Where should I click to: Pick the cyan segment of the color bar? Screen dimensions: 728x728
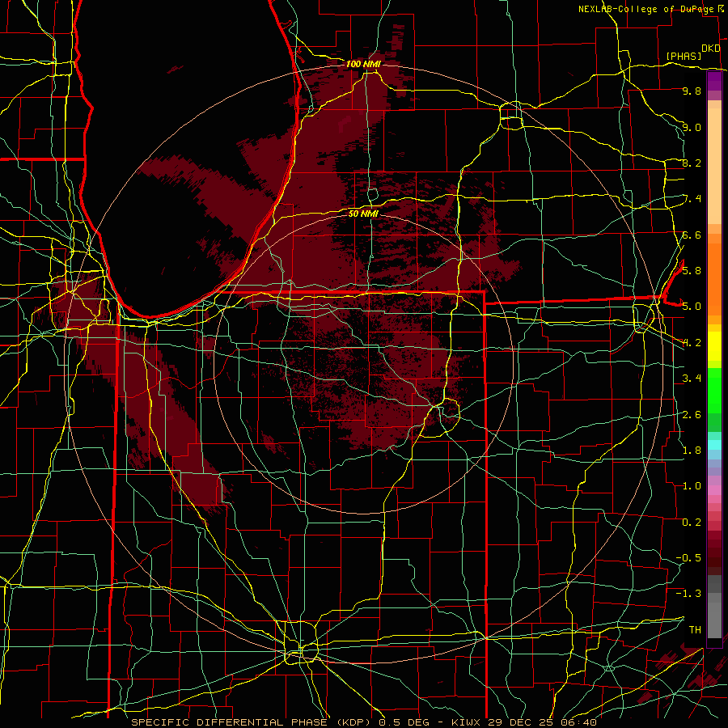[714, 445]
